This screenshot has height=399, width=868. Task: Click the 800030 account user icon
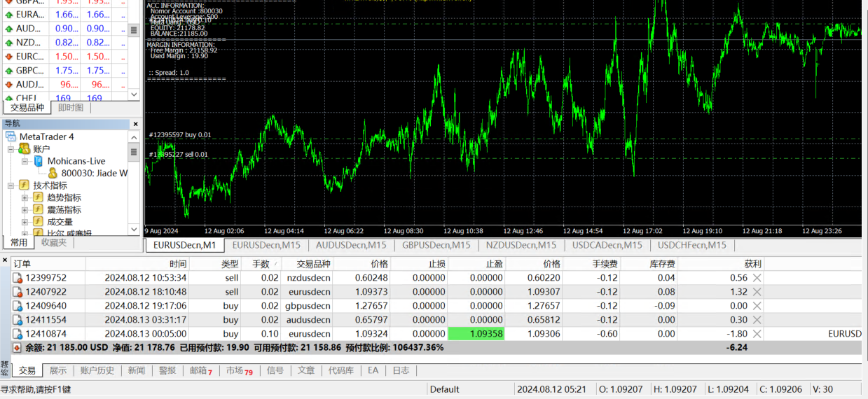53,173
